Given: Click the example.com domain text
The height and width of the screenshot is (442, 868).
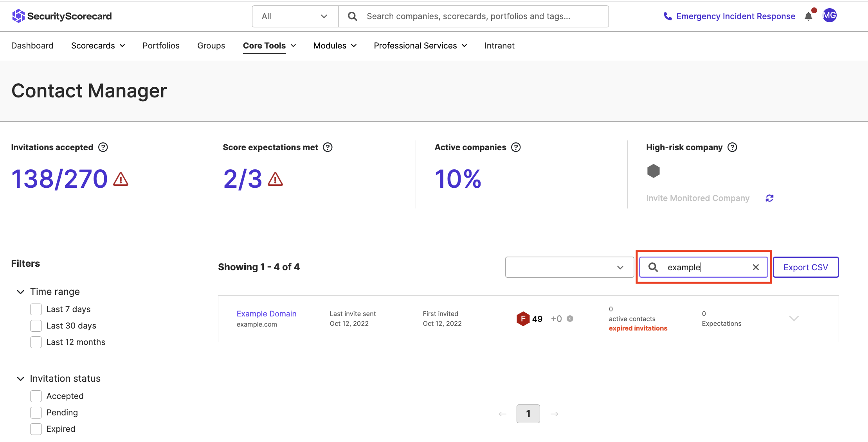Looking at the screenshot, I should 257,324.
